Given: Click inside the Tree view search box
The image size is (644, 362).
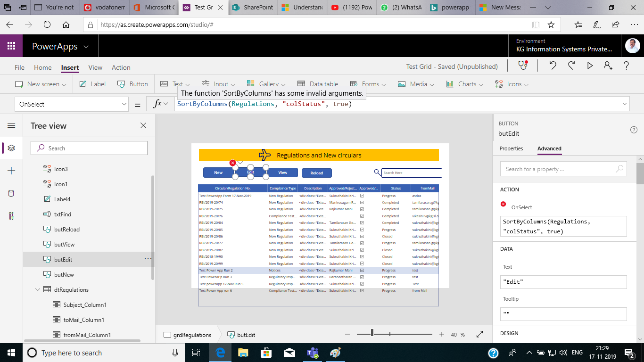Looking at the screenshot, I should (89, 148).
